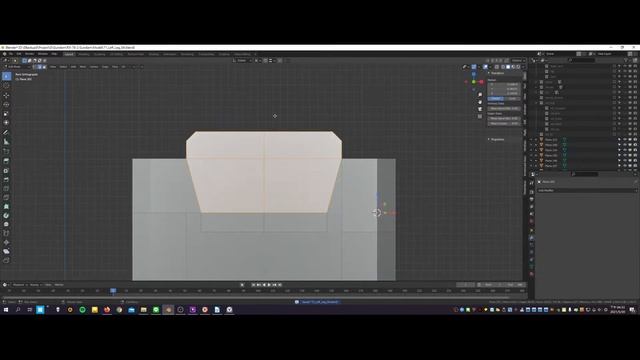Toggle snapping magnet in header
The height and width of the screenshot is (360, 640).
coord(265,60)
